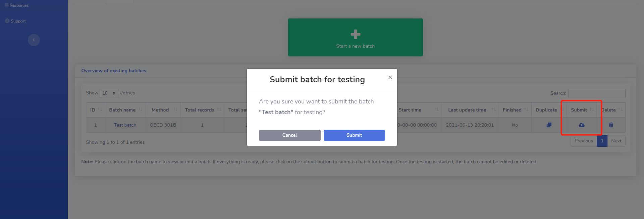Open the Test batch link
The image size is (644, 219).
(x=125, y=125)
